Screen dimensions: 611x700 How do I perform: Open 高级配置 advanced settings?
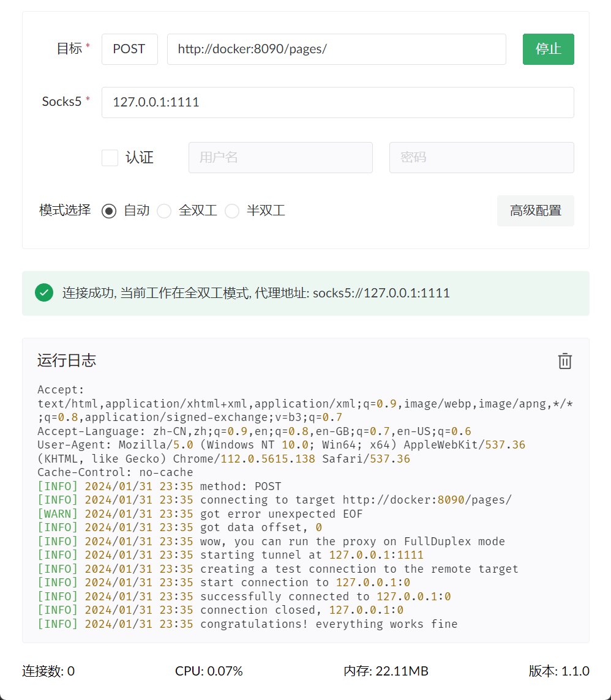coord(535,210)
